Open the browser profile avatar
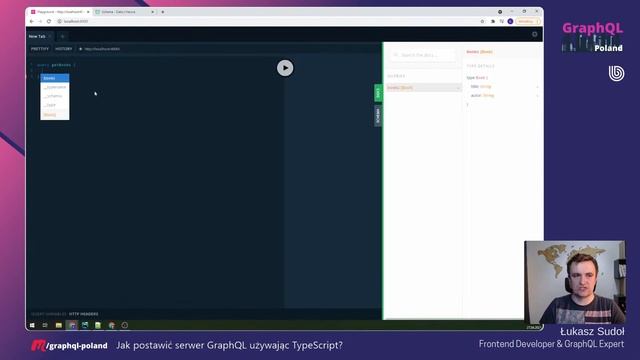 510,21
